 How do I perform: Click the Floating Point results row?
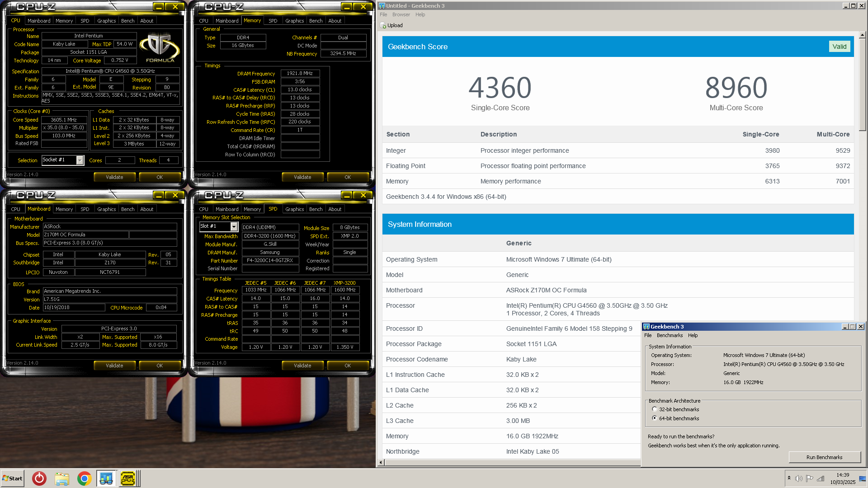[618, 166]
